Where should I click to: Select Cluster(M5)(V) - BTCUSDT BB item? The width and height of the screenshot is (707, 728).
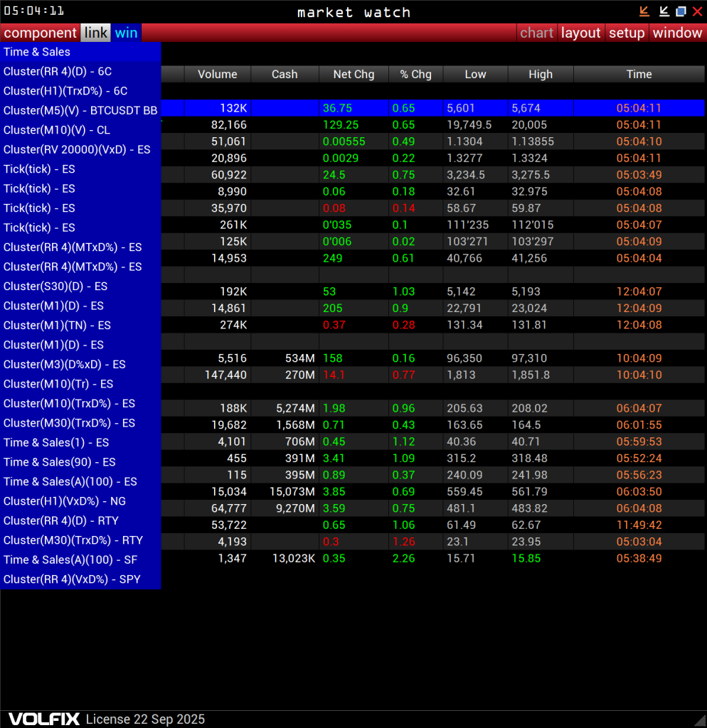[80, 110]
